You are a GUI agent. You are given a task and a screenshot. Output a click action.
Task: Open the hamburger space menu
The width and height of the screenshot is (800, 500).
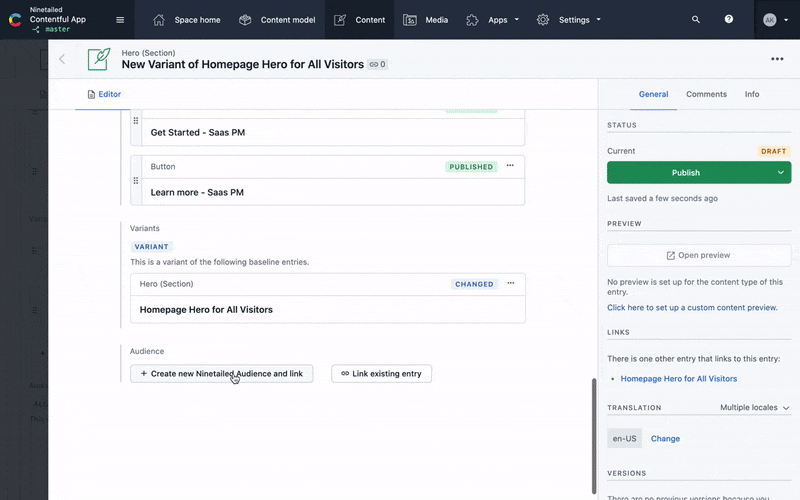[x=120, y=20]
